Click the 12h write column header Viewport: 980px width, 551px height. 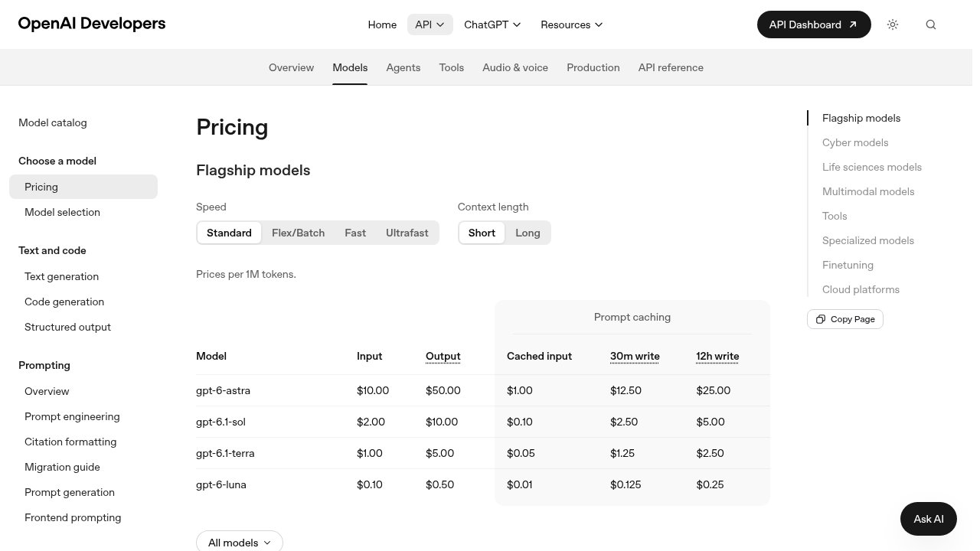717,356
